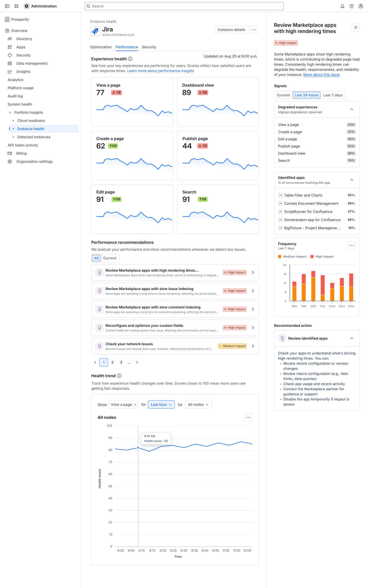
Task: Open the custom fields recommendation row
Action: click(175, 328)
